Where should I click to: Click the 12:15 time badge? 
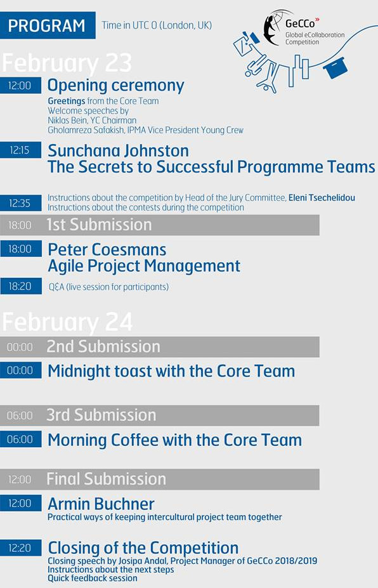click(21, 150)
